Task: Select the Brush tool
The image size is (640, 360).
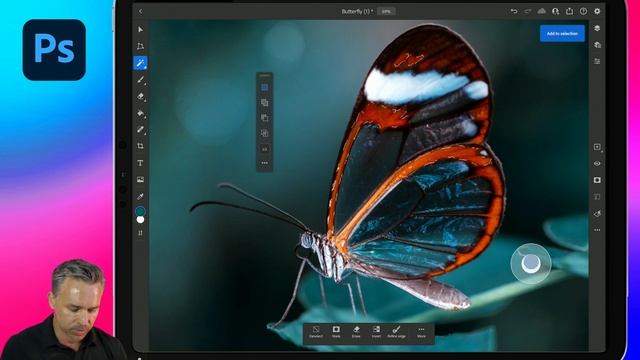Action: pos(140,80)
